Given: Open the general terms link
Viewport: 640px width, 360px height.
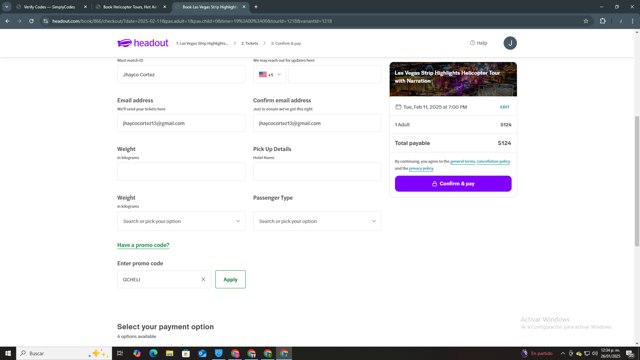Looking at the screenshot, I should [x=462, y=162].
